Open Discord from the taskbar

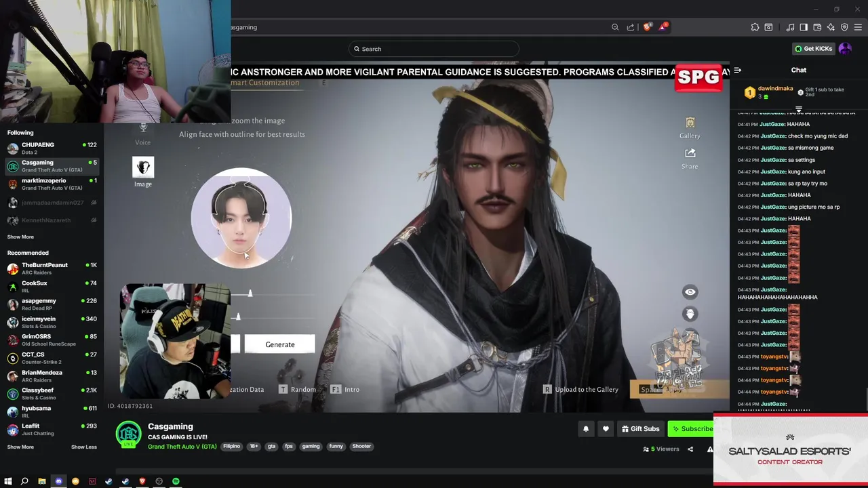[58, 481]
